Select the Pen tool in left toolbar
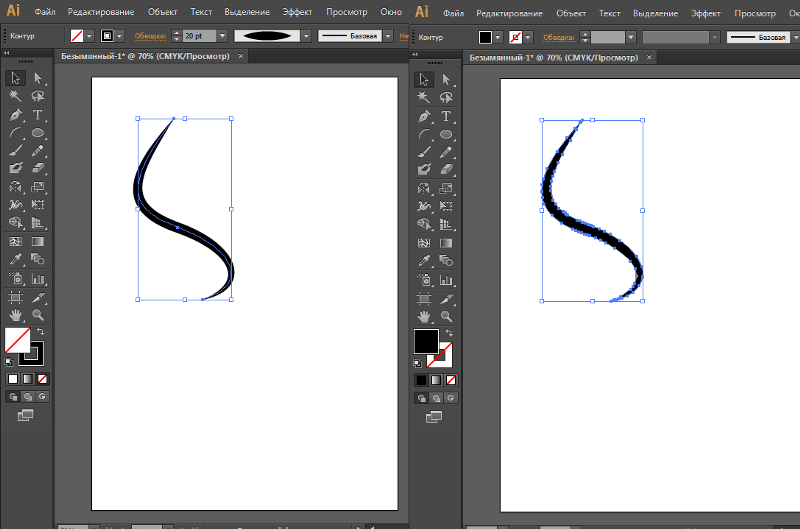 [x=16, y=115]
